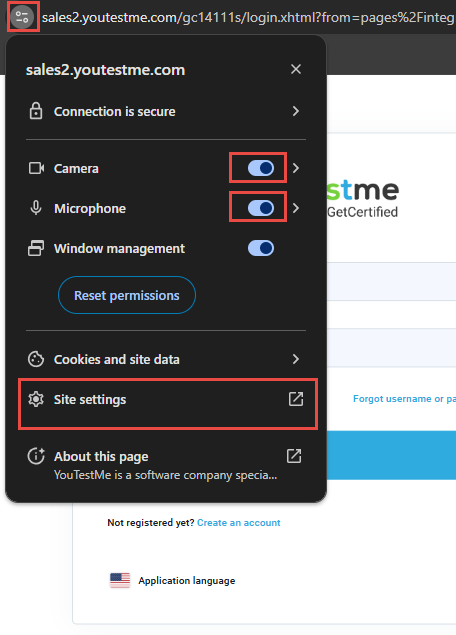Open Cookies and site data
The height and width of the screenshot is (635, 456).
[x=166, y=359]
